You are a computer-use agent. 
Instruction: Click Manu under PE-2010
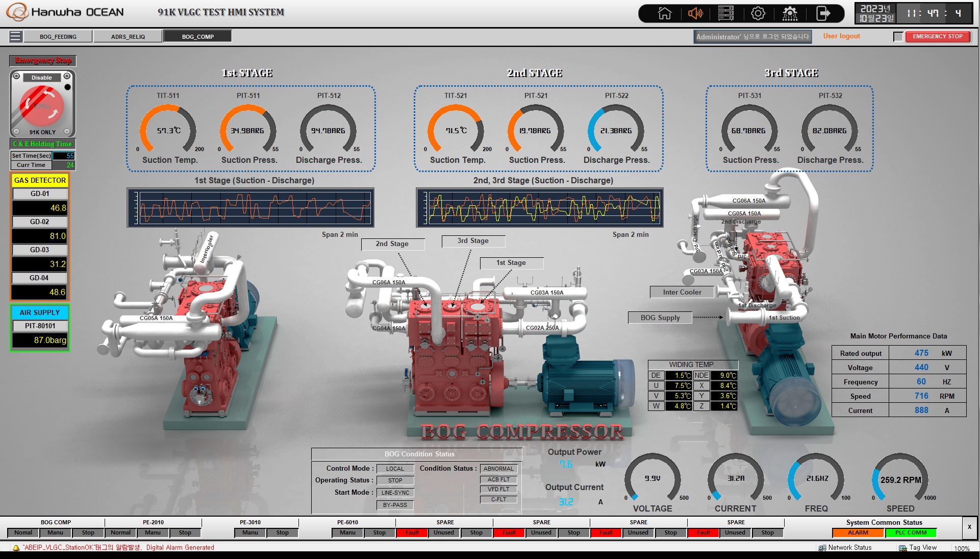click(x=153, y=532)
